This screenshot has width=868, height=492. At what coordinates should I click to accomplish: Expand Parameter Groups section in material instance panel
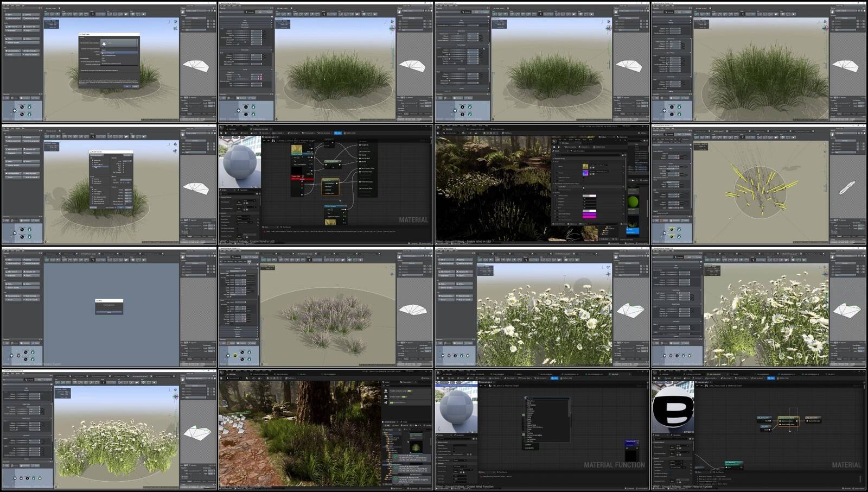554,159
